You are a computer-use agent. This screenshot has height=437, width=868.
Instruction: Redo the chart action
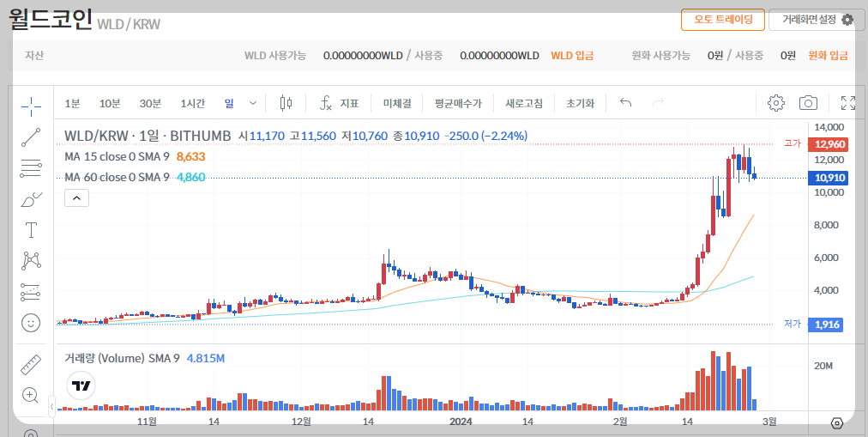tap(658, 102)
